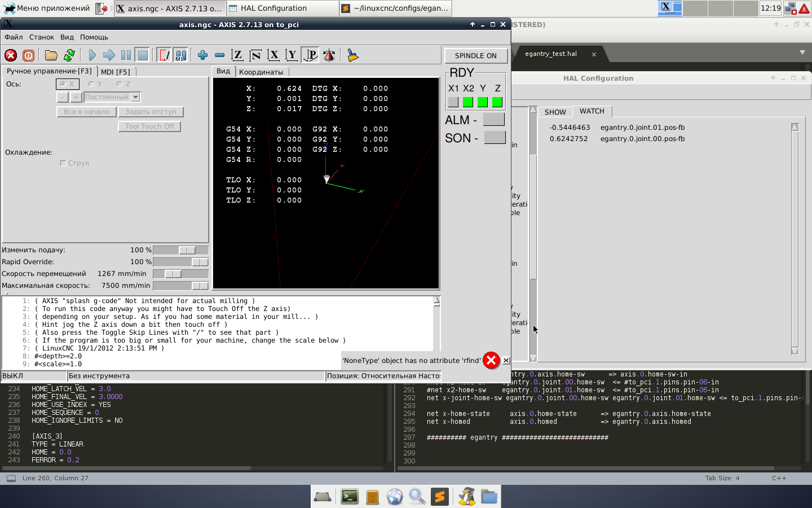Screen dimensions: 812x508
Task: Enable the Струя coolant checkbox
Action: pyautogui.click(x=63, y=163)
